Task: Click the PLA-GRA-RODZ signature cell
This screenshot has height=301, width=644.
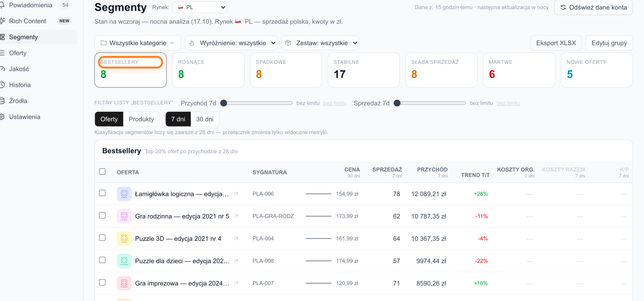Action: (273, 216)
